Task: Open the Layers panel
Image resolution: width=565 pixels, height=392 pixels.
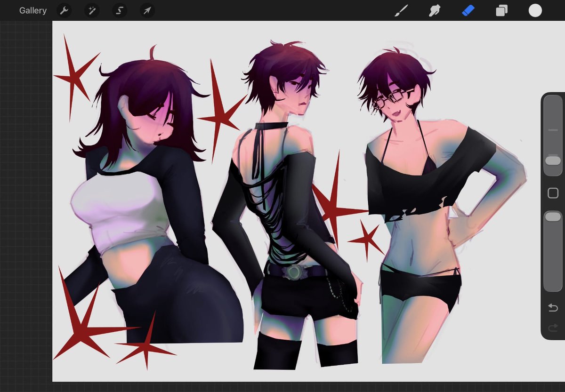Action: [501, 10]
